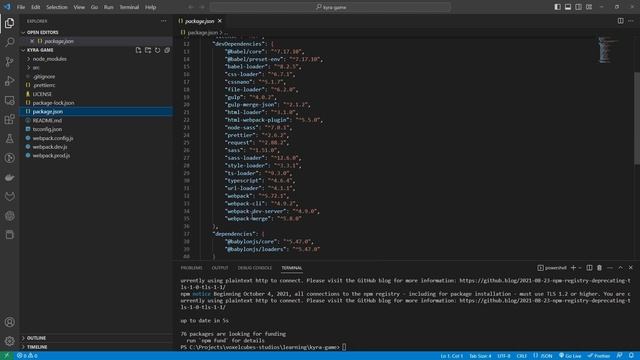The image size is (640, 360).
Task: Click the editor minimap preview
Action: (x=609, y=50)
